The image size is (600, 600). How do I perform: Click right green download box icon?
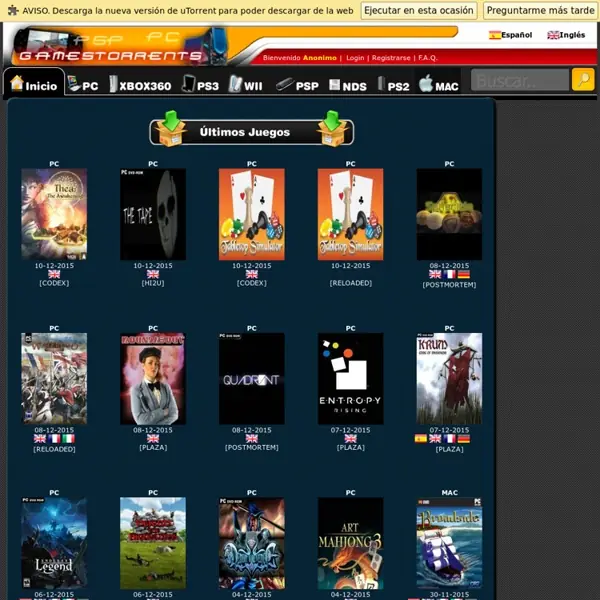tap(333, 129)
